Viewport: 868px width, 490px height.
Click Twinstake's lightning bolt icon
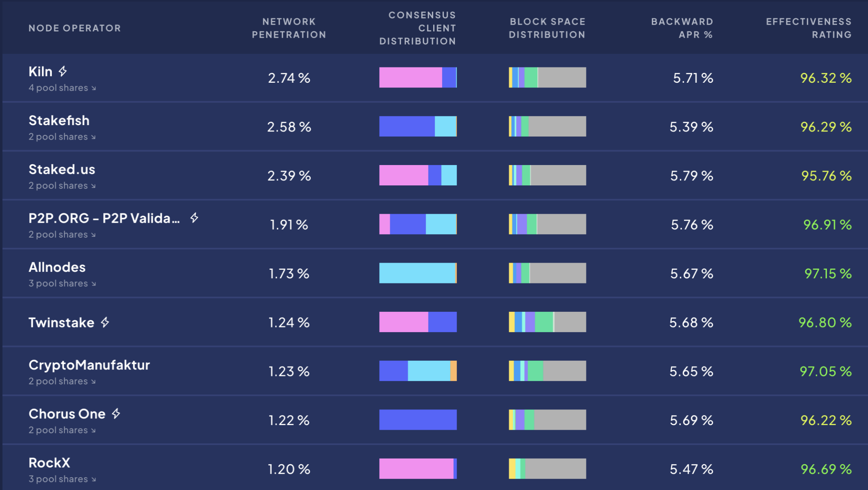tap(105, 322)
